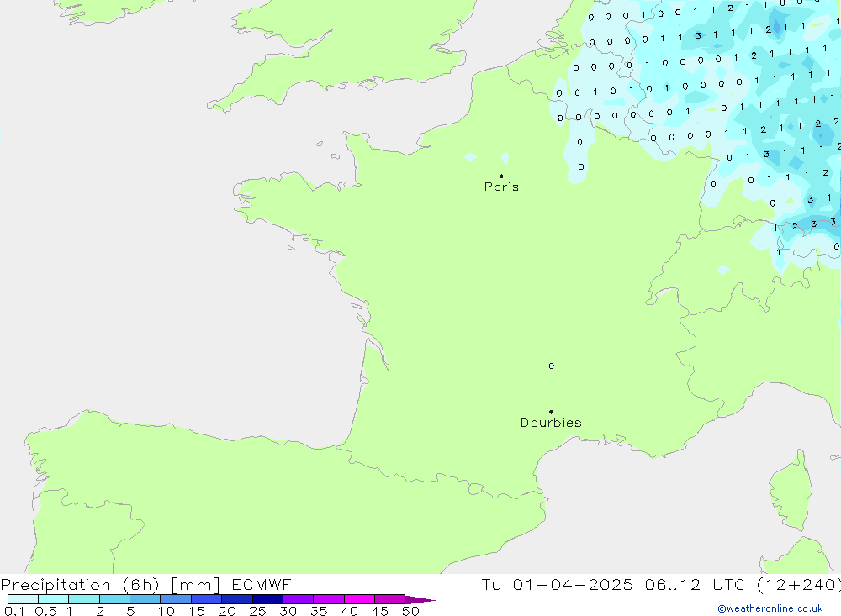
Task: Click the legend swatch between 10 and 15
Action: (176, 599)
